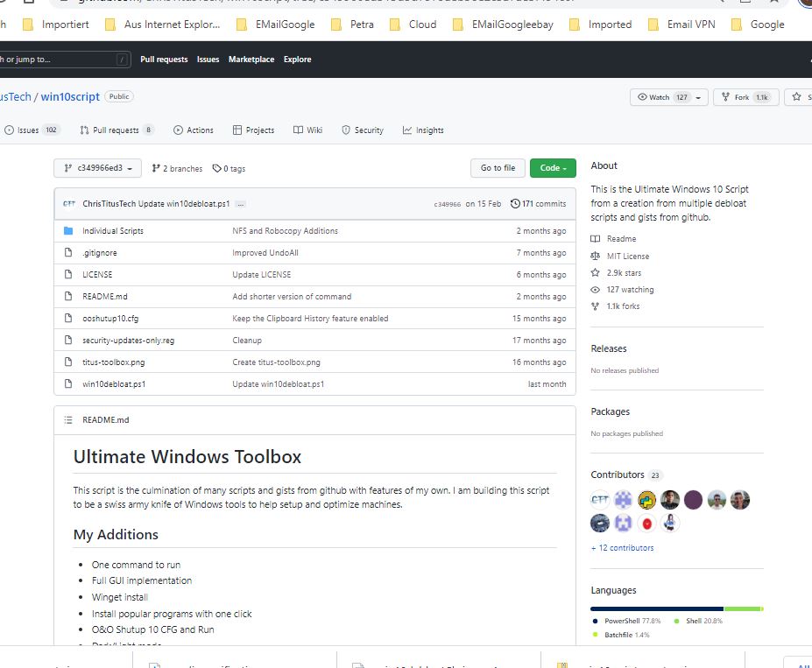View the 0 tags link
This screenshot has width=812, height=668.
coord(229,169)
